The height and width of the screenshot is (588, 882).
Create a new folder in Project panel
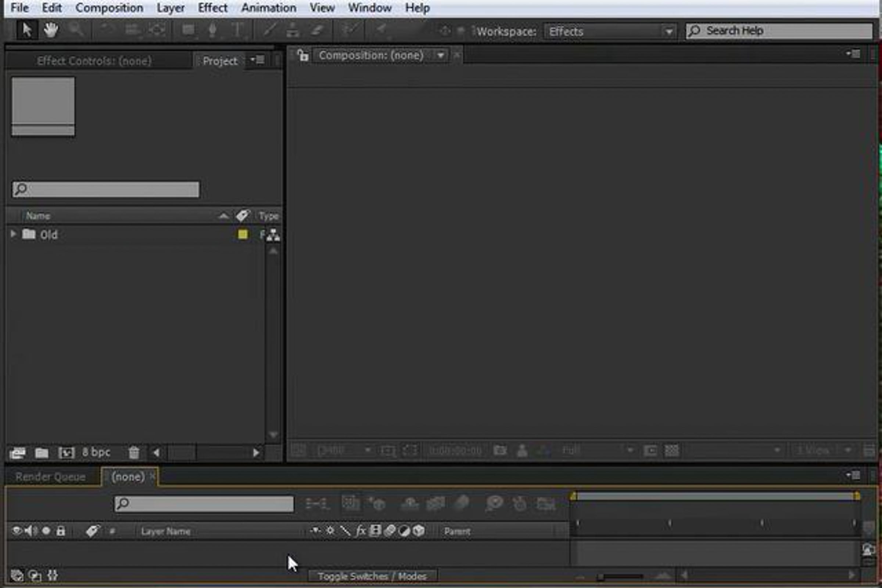point(42,453)
